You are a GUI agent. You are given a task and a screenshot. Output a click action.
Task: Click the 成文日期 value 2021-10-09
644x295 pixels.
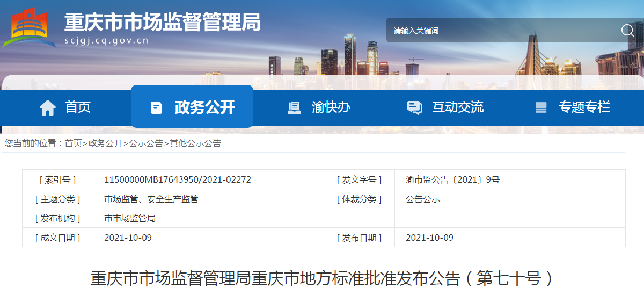128,238
